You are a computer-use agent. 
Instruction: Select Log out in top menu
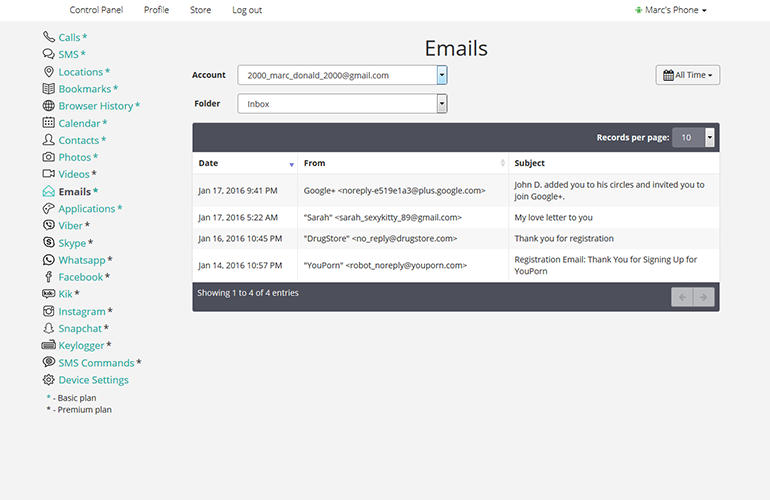247,10
